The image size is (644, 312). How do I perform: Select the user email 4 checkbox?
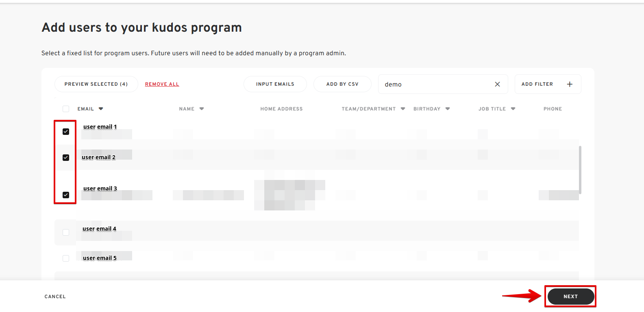[66, 232]
